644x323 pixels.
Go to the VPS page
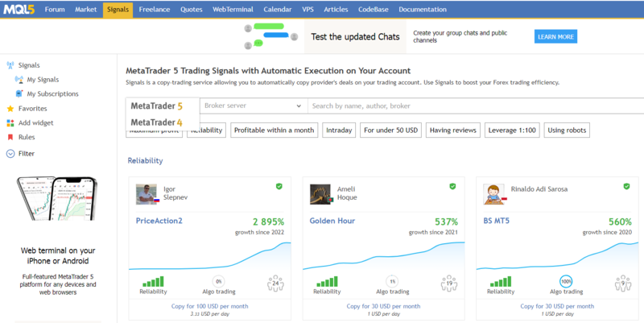pyautogui.click(x=308, y=10)
